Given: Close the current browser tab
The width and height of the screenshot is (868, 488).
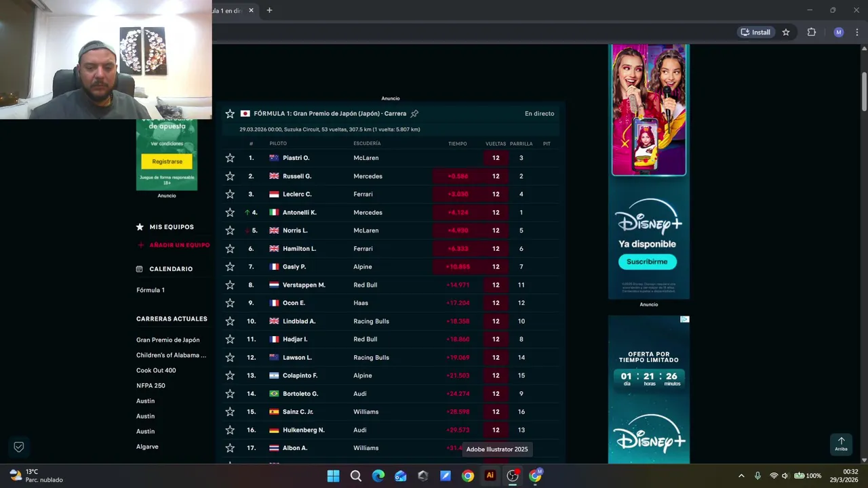Looking at the screenshot, I should [x=251, y=10].
